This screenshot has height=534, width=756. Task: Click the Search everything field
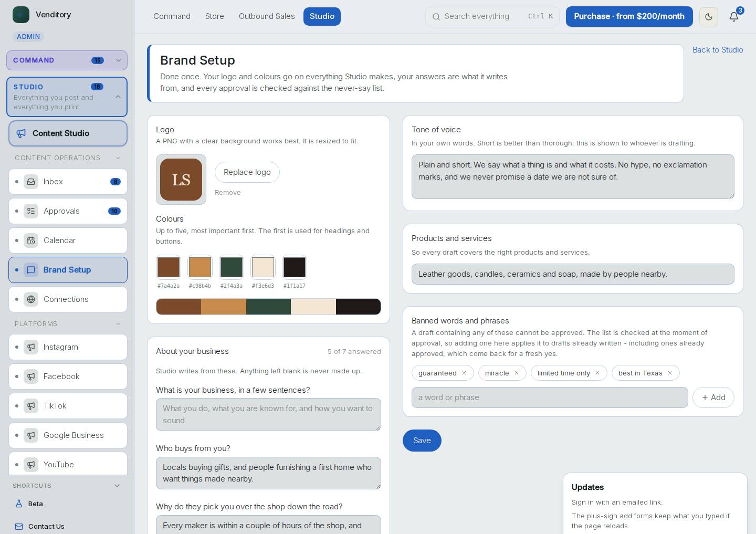click(492, 17)
